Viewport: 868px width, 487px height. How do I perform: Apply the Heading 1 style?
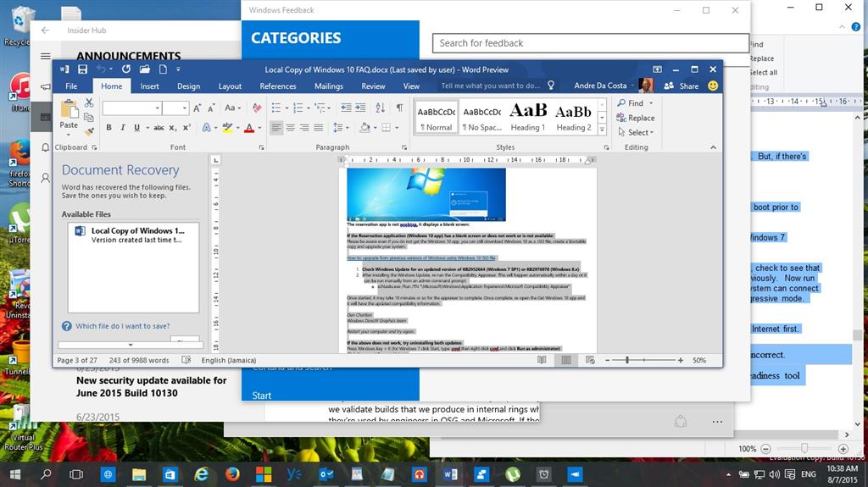pyautogui.click(x=527, y=118)
